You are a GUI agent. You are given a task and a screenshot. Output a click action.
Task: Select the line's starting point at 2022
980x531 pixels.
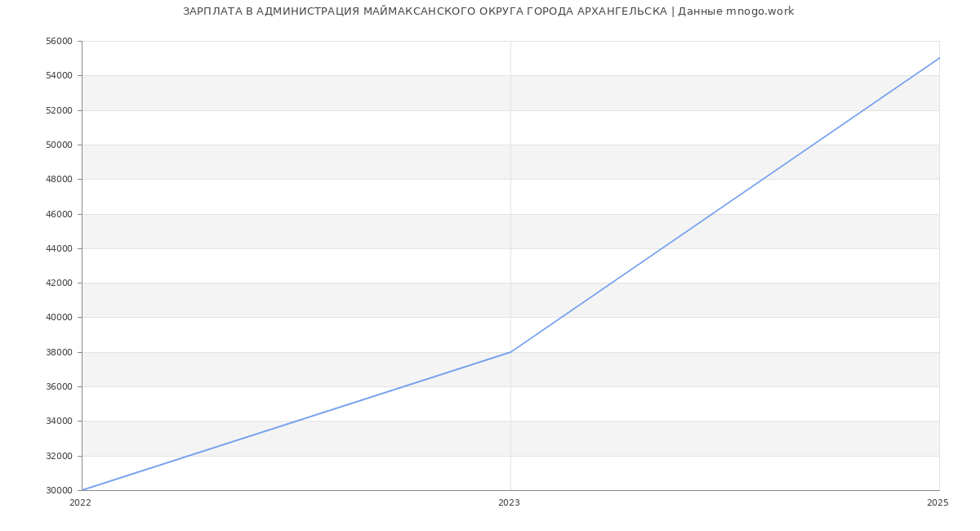pyautogui.click(x=82, y=490)
